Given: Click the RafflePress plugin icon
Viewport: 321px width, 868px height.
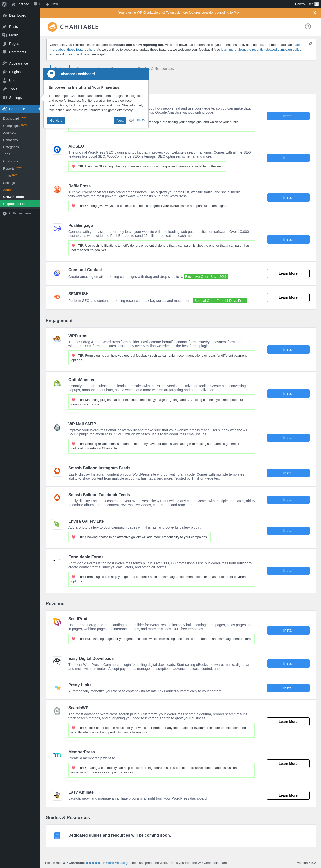Looking at the screenshot, I should [57, 189].
